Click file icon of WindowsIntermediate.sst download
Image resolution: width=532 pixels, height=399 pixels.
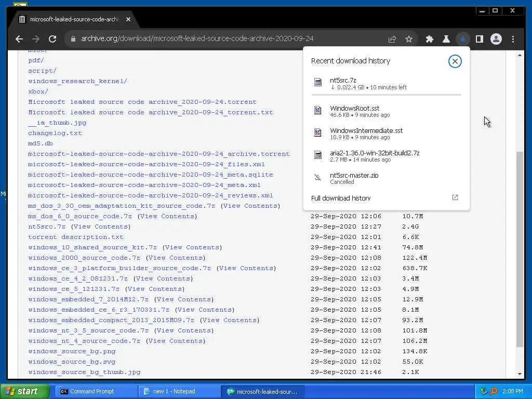click(318, 132)
